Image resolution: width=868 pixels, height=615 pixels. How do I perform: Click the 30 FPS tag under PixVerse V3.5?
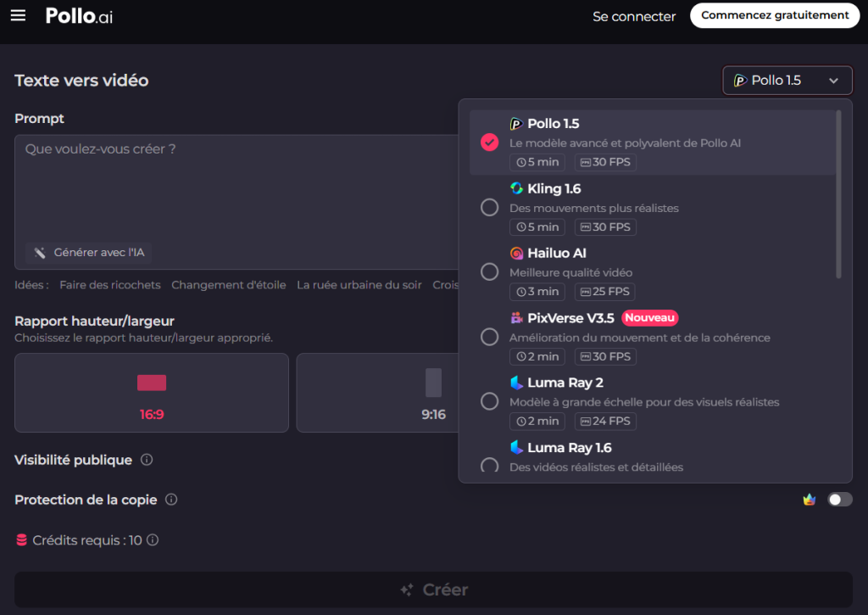pos(605,357)
